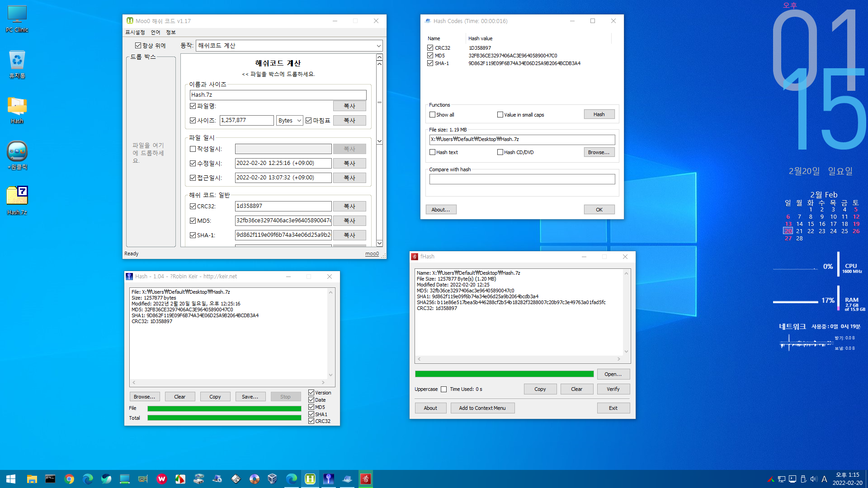Click Verify button in fHash
This screenshot has height=488, width=868.
pyautogui.click(x=613, y=389)
